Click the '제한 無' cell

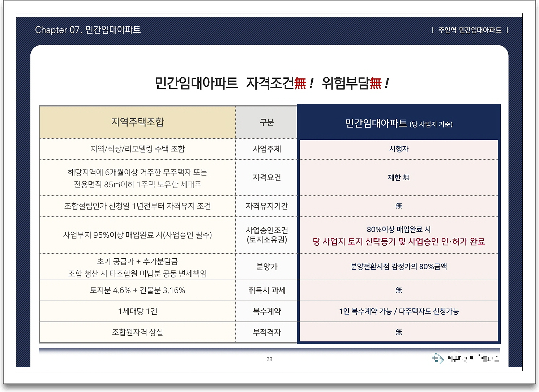pyautogui.click(x=399, y=177)
